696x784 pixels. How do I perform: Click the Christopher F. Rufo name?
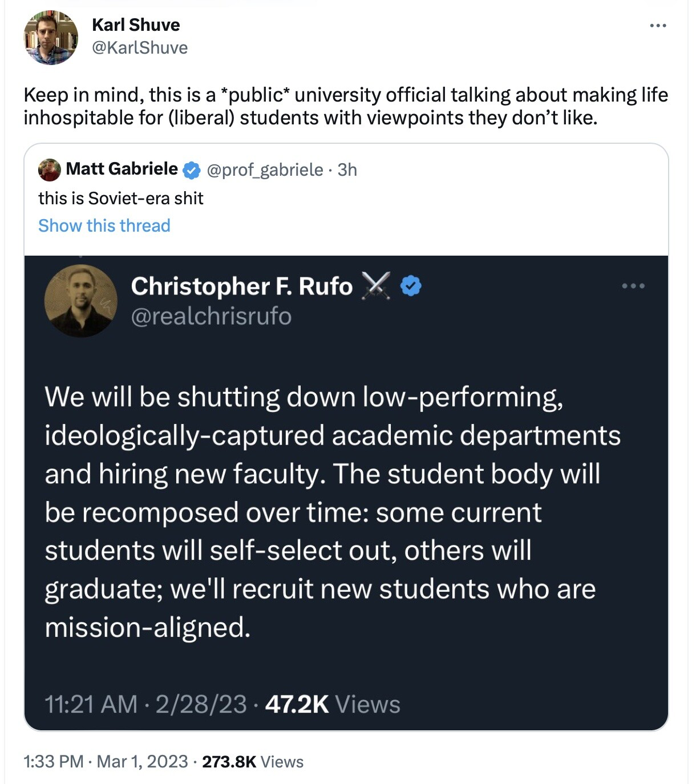(241, 286)
